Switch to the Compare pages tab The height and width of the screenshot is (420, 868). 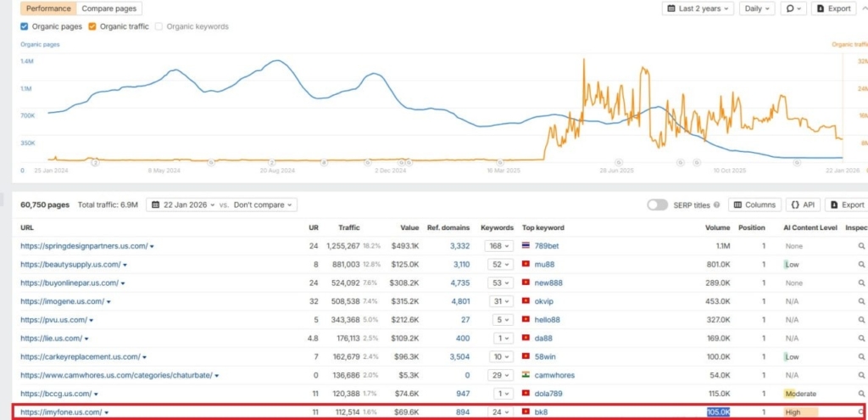(x=108, y=8)
